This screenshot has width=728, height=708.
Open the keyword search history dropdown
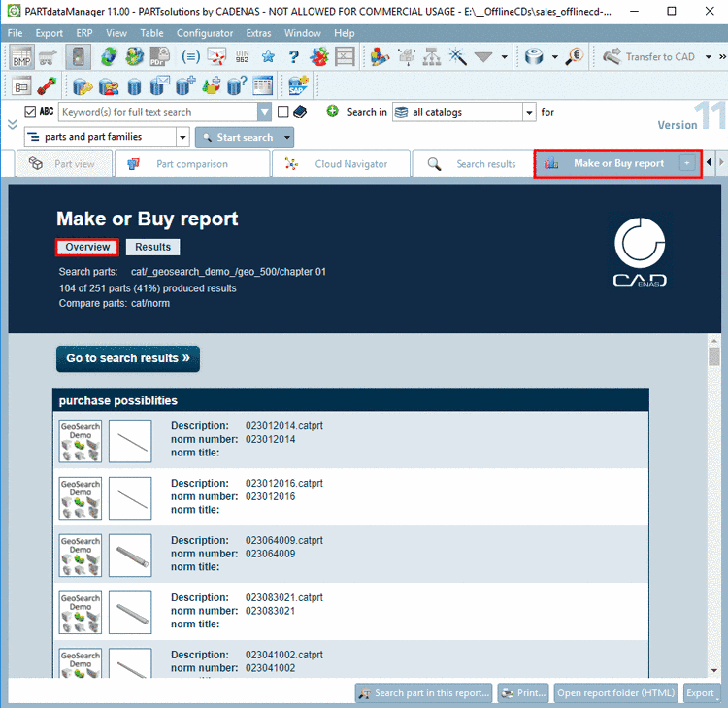click(x=264, y=112)
